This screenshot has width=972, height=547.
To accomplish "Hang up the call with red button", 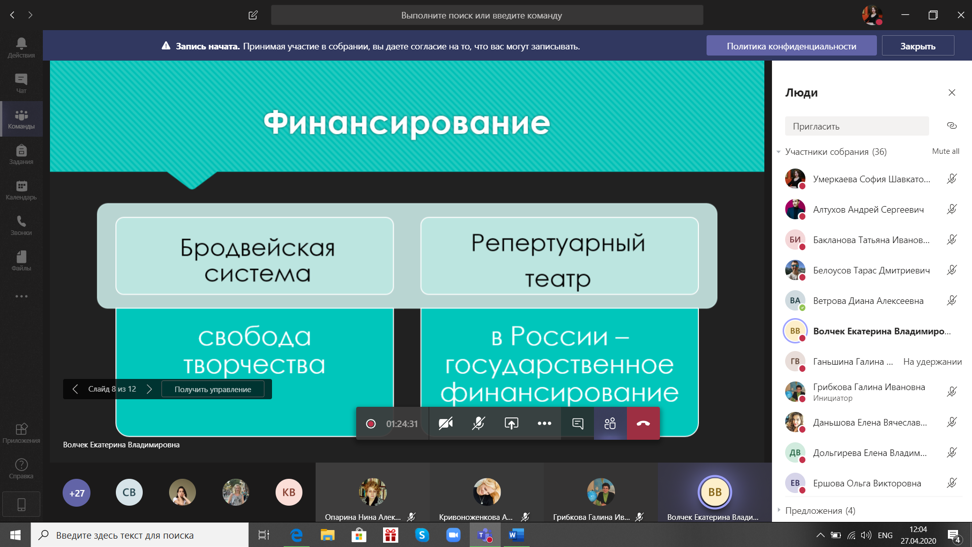I will pos(643,423).
